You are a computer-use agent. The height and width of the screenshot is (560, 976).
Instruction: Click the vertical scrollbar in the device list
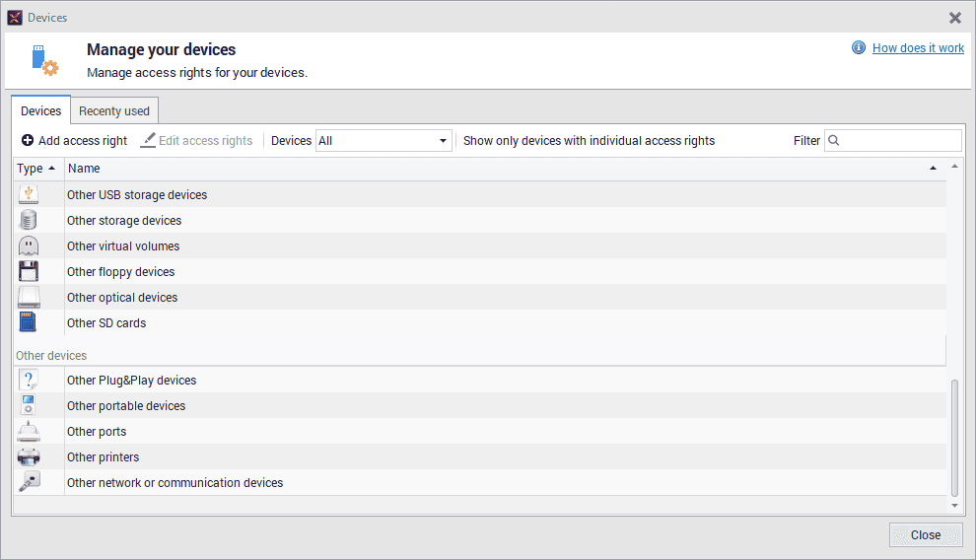coord(953,437)
